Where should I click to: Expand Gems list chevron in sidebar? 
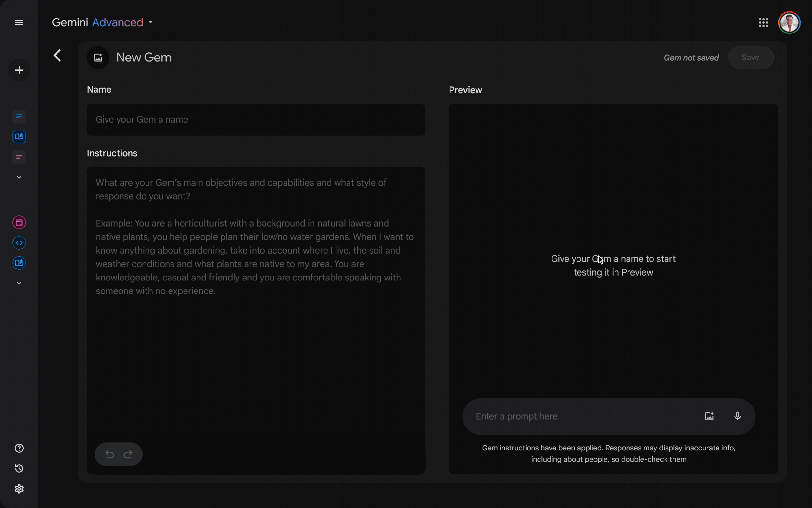tap(19, 283)
